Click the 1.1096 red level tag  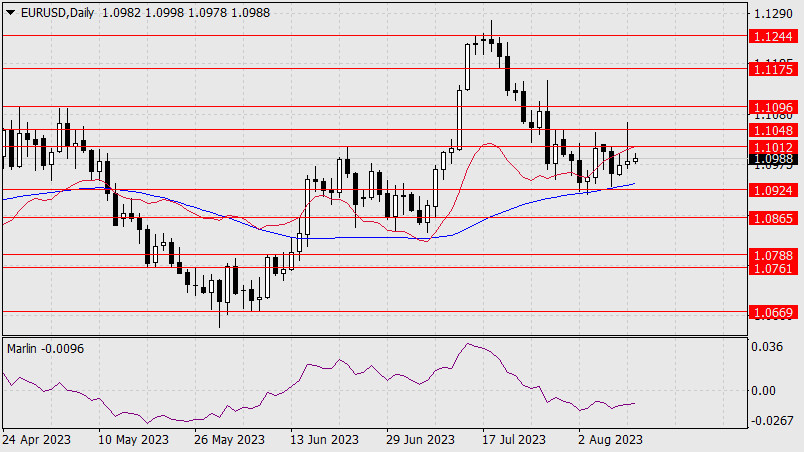(x=773, y=108)
